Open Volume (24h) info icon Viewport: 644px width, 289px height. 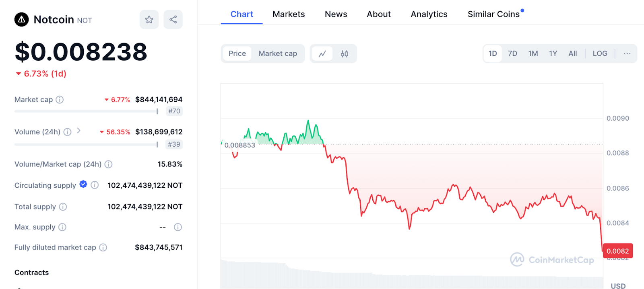click(68, 132)
